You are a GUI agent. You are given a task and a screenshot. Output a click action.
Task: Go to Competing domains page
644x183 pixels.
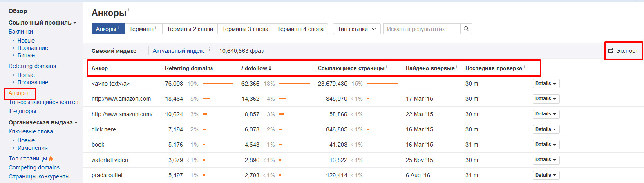tap(34, 167)
